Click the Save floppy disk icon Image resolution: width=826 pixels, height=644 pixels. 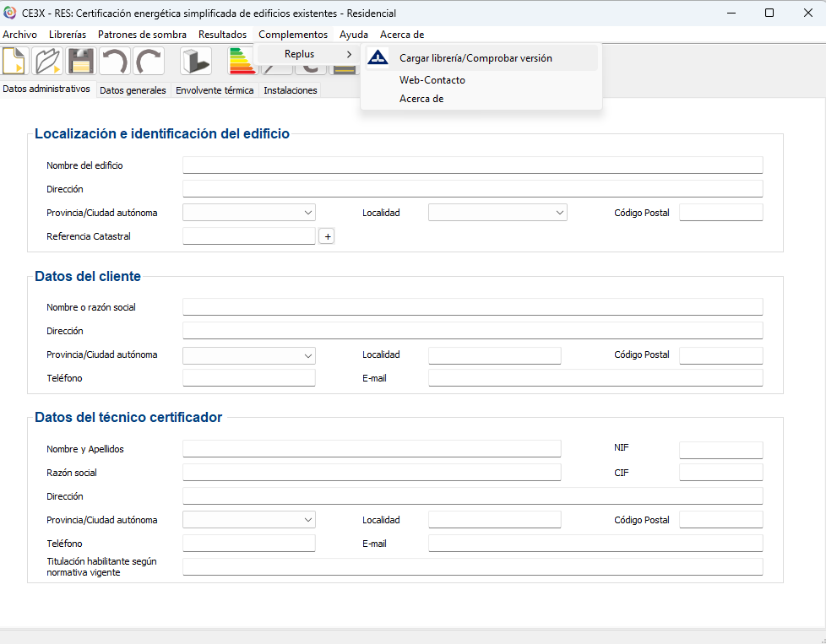pos(81,62)
